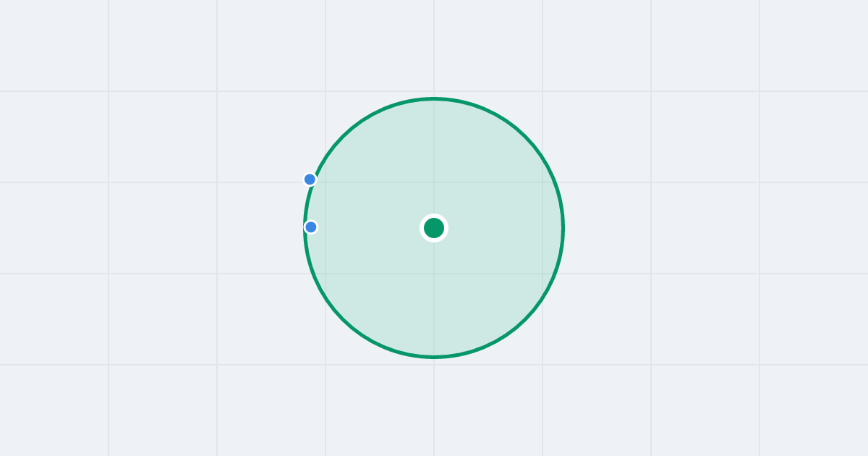Select the green center point of the circle

pyautogui.click(x=434, y=228)
